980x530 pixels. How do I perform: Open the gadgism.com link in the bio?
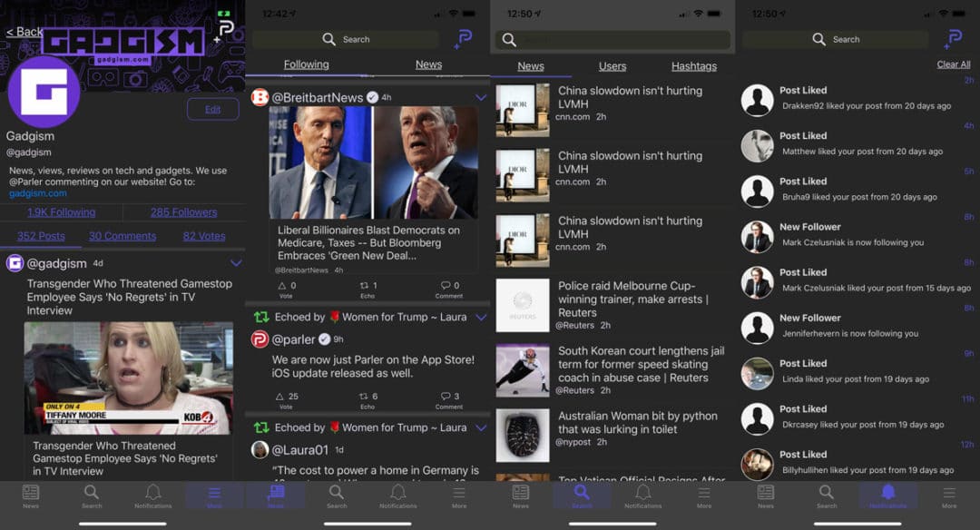pos(38,193)
